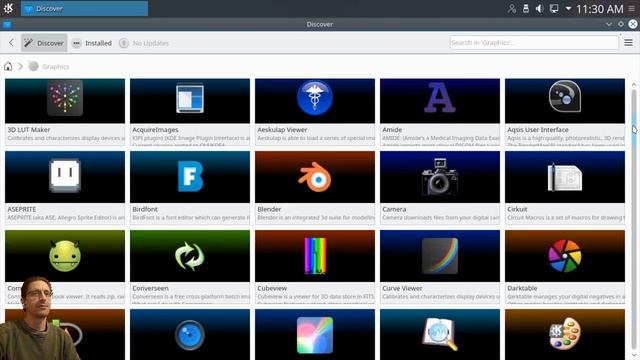Image resolution: width=640 pixels, height=360 pixels.
Task: Select the pastel gradient square app icon
Action: click(315, 335)
